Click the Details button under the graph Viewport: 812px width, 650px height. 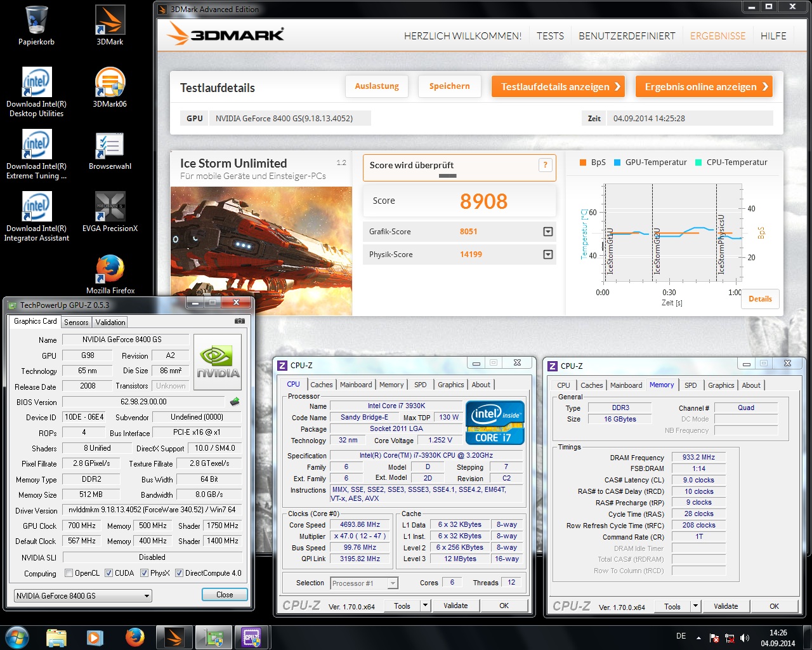(760, 299)
